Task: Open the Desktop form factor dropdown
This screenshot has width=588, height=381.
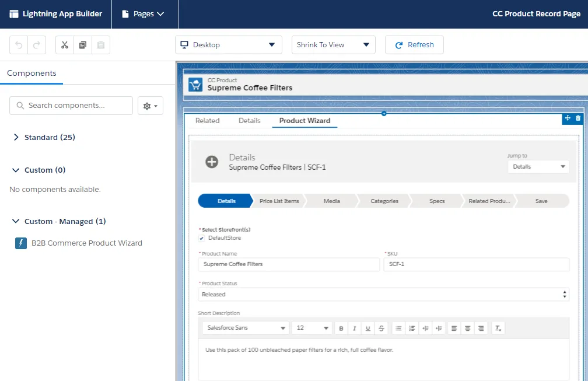Action: pyautogui.click(x=229, y=45)
